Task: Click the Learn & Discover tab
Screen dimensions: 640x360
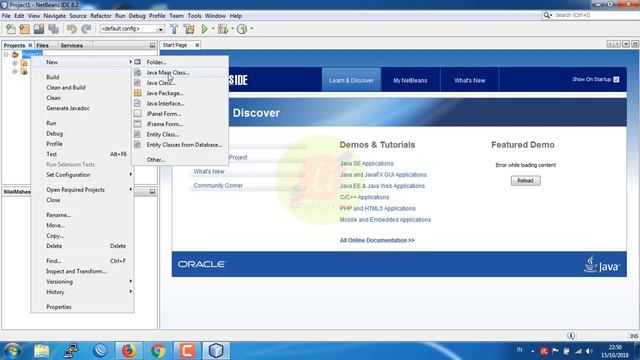Action: [351, 80]
